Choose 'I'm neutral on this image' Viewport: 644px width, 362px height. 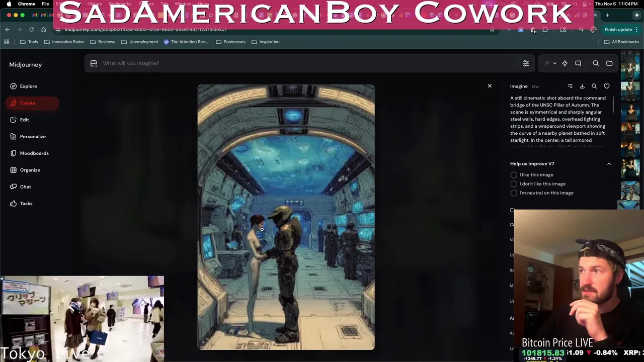coord(514,193)
